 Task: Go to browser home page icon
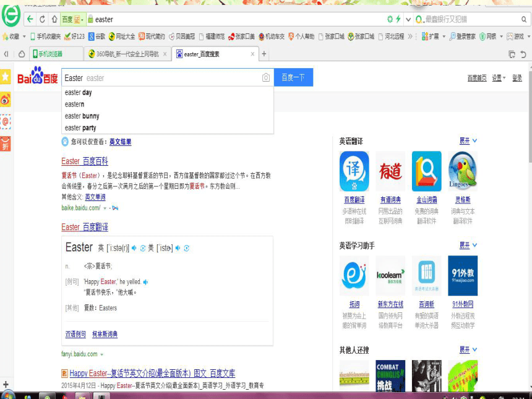[54, 19]
